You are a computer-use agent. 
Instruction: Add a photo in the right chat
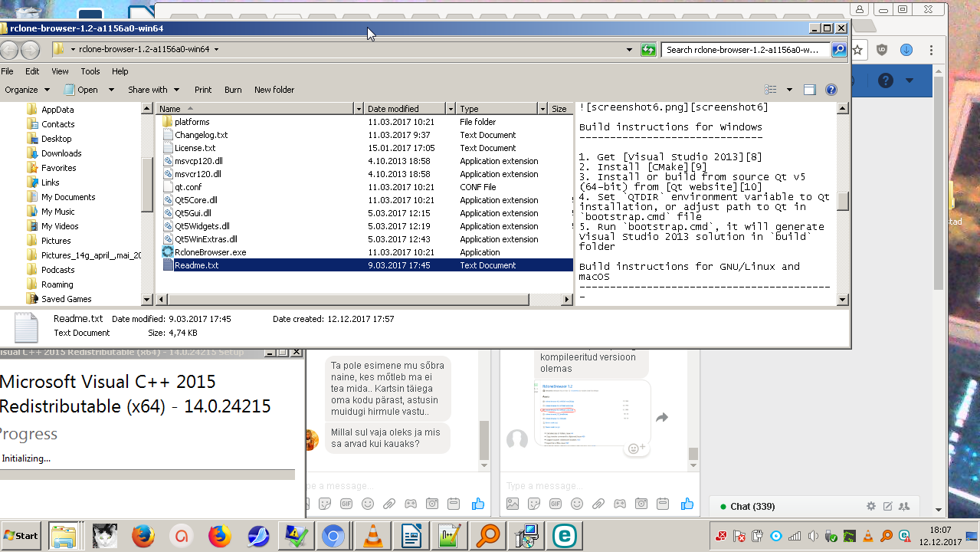[x=513, y=504]
